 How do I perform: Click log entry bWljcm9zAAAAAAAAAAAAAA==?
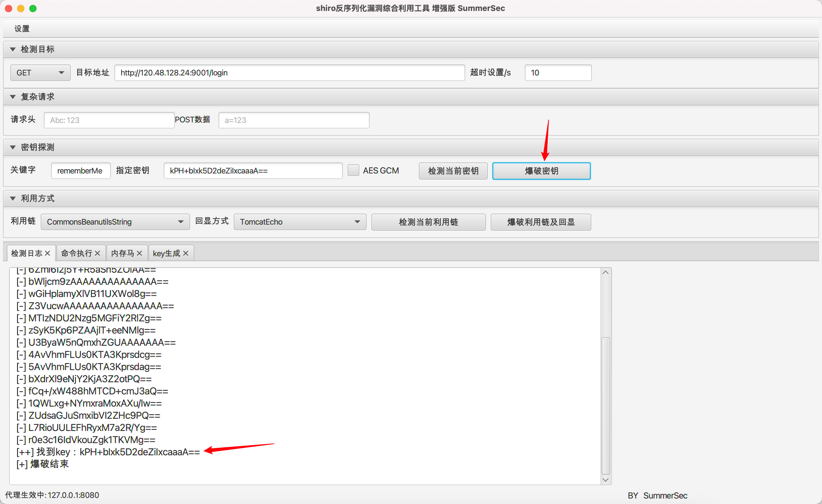coord(93,282)
